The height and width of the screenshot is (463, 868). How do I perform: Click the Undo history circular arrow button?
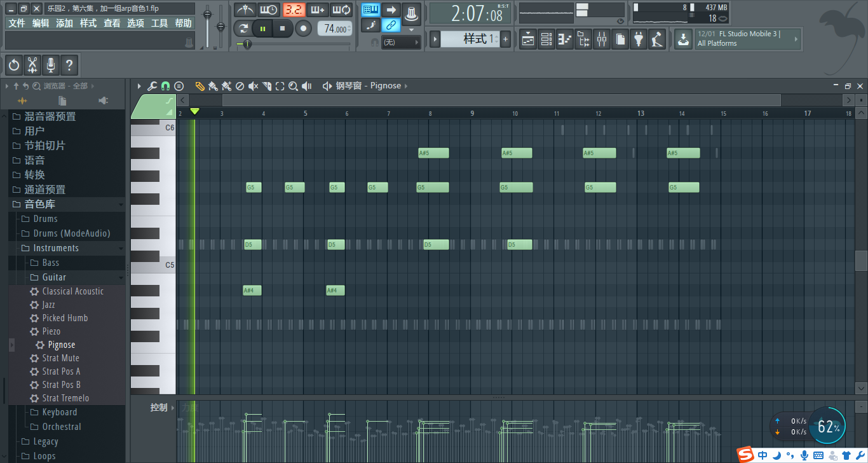[x=14, y=65]
